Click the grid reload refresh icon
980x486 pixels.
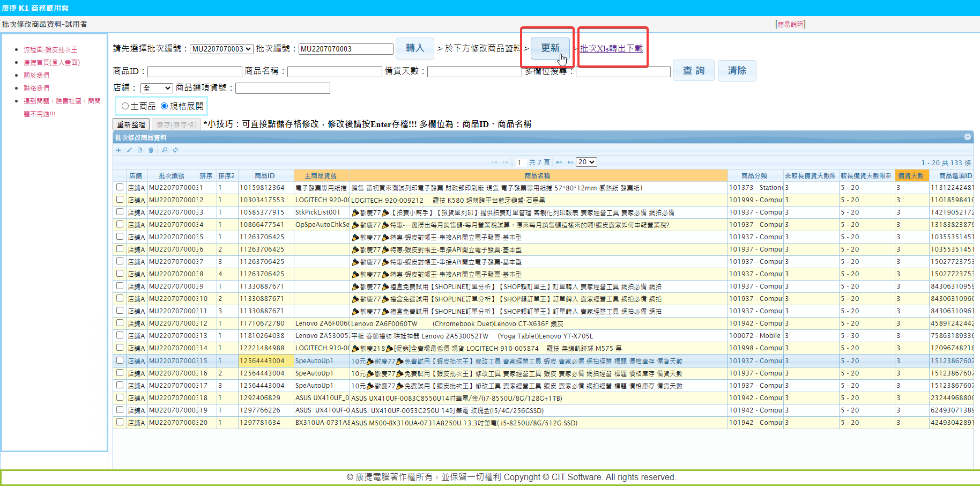coord(175,150)
